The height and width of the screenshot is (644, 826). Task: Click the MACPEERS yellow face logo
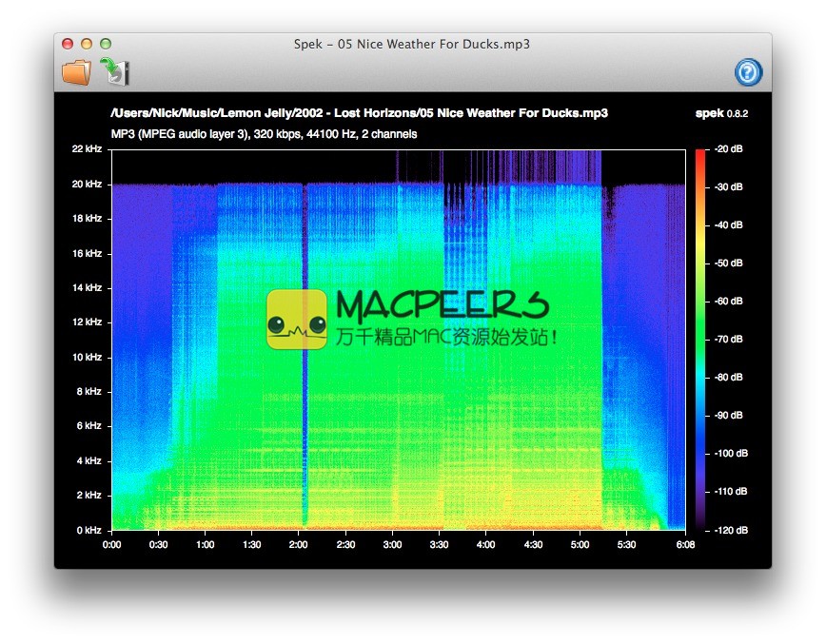(x=296, y=320)
